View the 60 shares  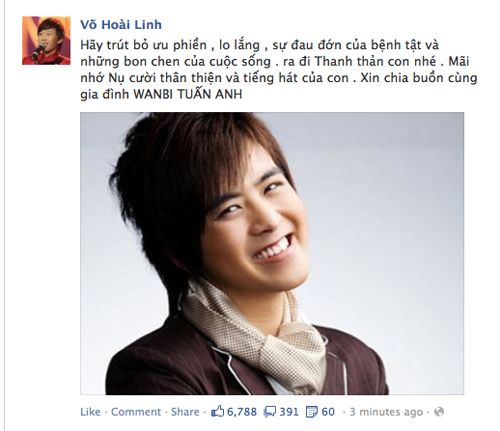coord(328,412)
